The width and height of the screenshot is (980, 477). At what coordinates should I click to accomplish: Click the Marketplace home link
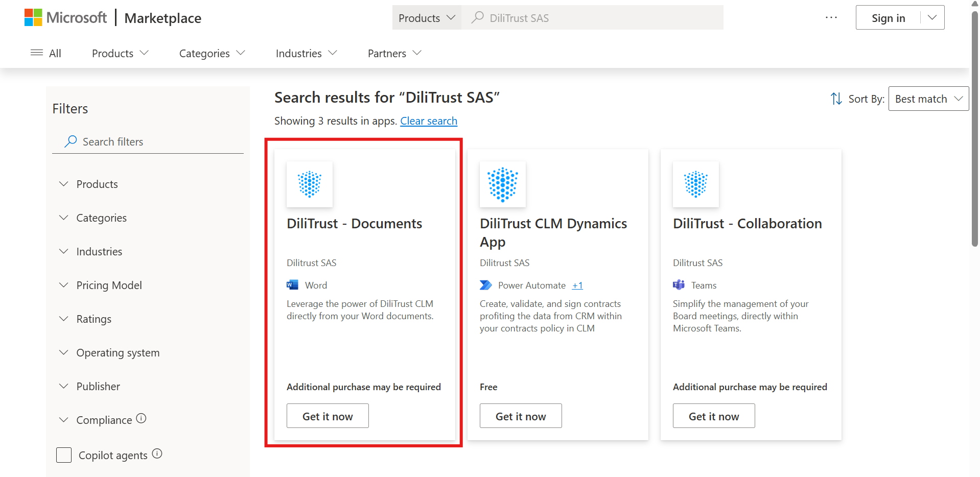(x=163, y=18)
